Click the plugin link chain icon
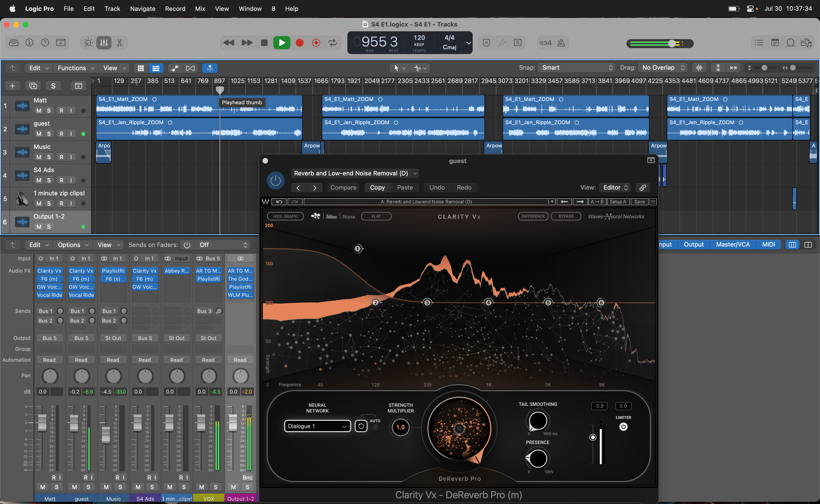Viewport: 820px width, 504px height. point(643,188)
